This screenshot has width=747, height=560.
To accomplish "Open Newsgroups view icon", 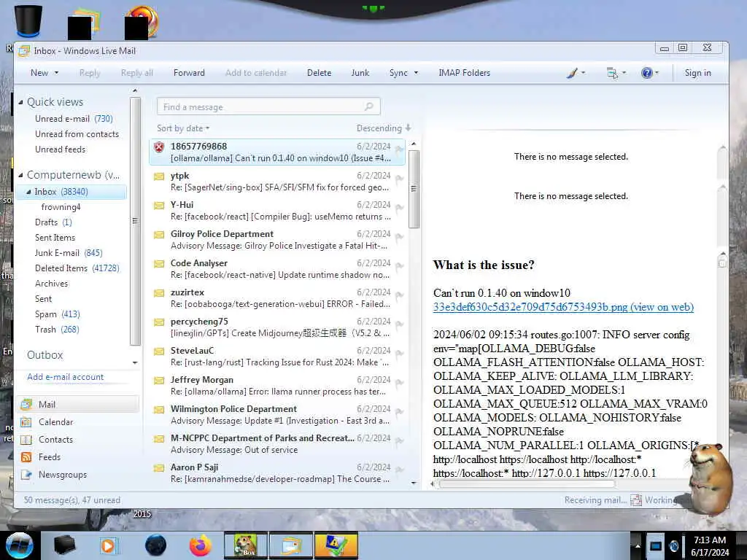I will pyautogui.click(x=26, y=475).
